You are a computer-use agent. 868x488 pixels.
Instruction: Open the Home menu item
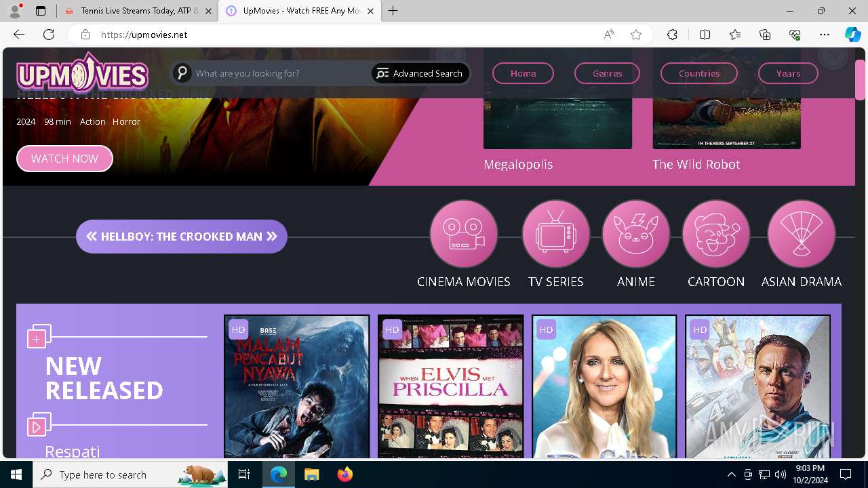pos(523,73)
